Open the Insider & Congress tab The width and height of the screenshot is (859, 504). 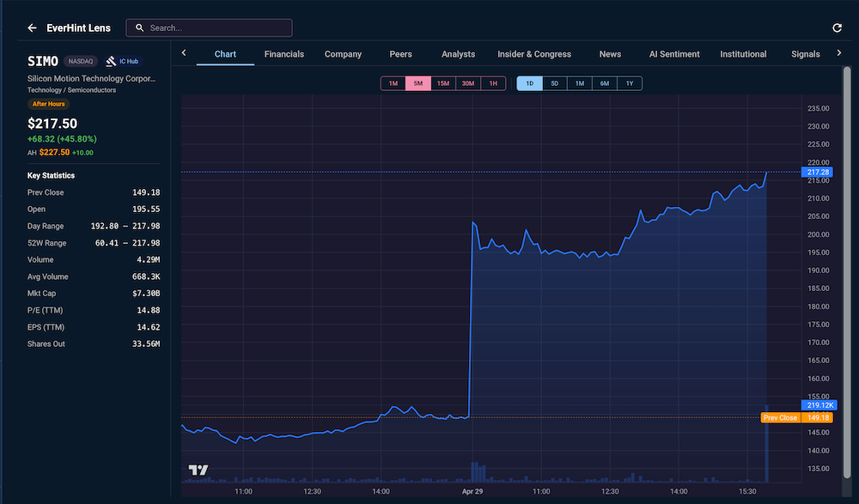click(x=534, y=54)
